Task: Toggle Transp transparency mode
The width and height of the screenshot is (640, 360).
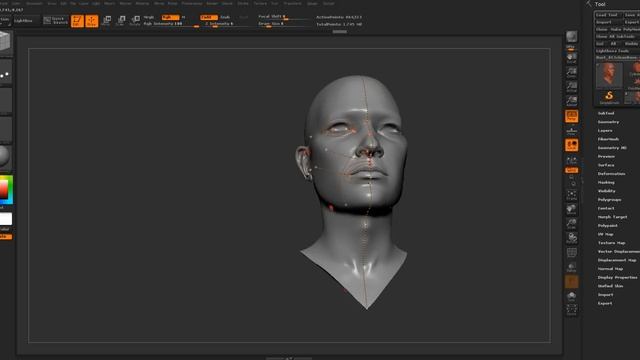Action: point(571,267)
